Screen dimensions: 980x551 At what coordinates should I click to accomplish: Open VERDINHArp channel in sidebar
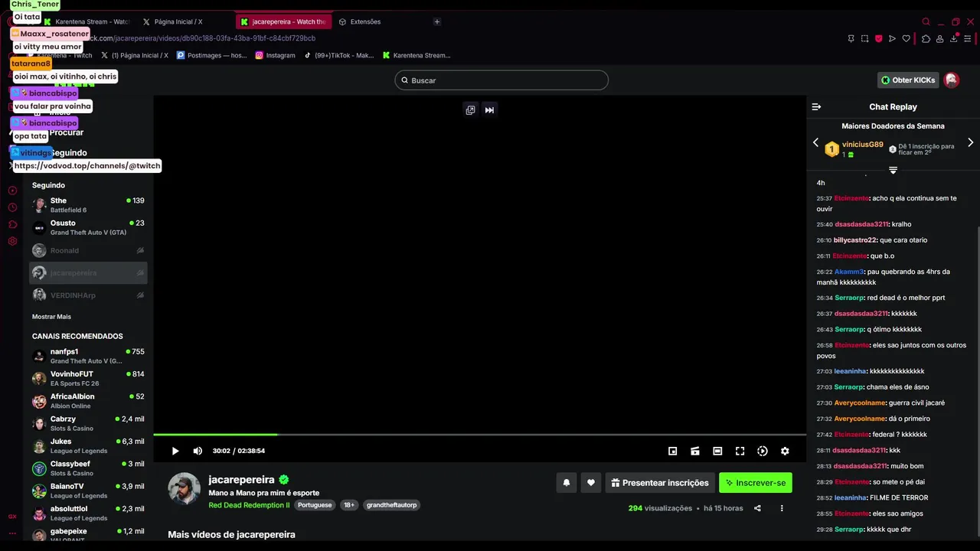[89, 295]
